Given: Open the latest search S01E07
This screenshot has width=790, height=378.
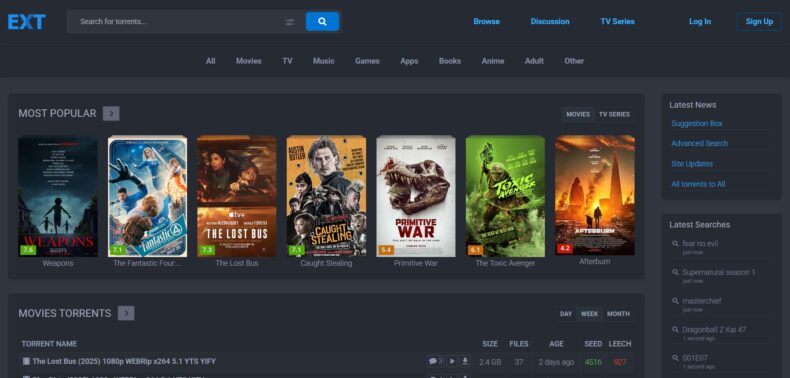Looking at the screenshot, I should pos(695,358).
